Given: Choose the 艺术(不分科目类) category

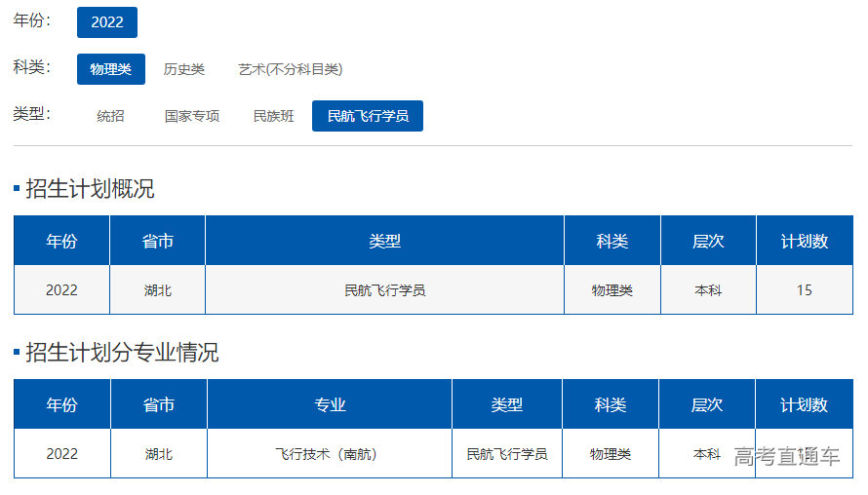Looking at the screenshot, I should pyautogui.click(x=290, y=69).
